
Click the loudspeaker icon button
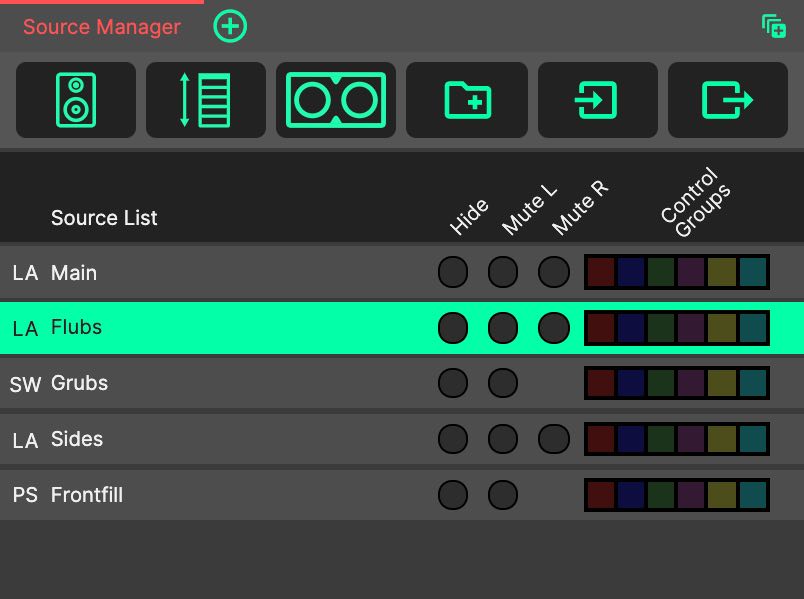(x=76, y=100)
